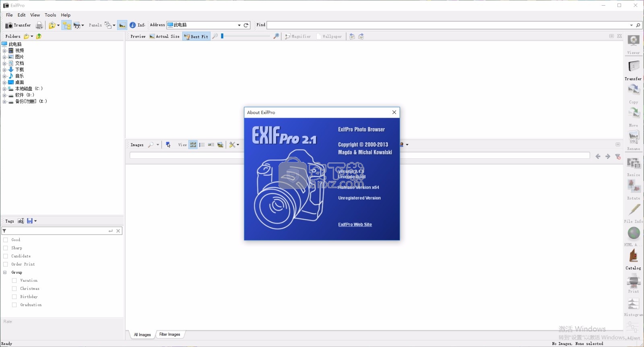Toggle the preview pane icon in toolbar

122,25
